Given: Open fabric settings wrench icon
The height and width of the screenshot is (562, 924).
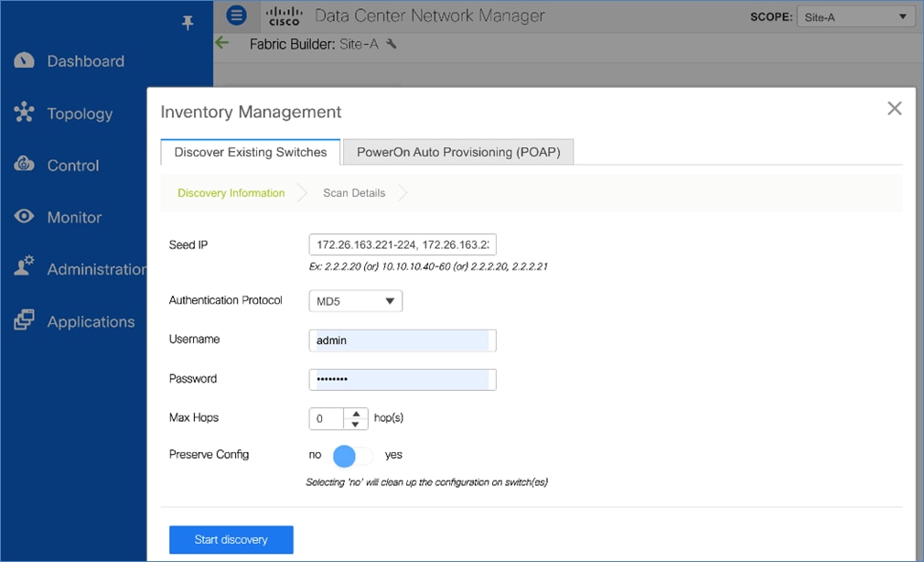Looking at the screenshot, I should click(392, 44).
